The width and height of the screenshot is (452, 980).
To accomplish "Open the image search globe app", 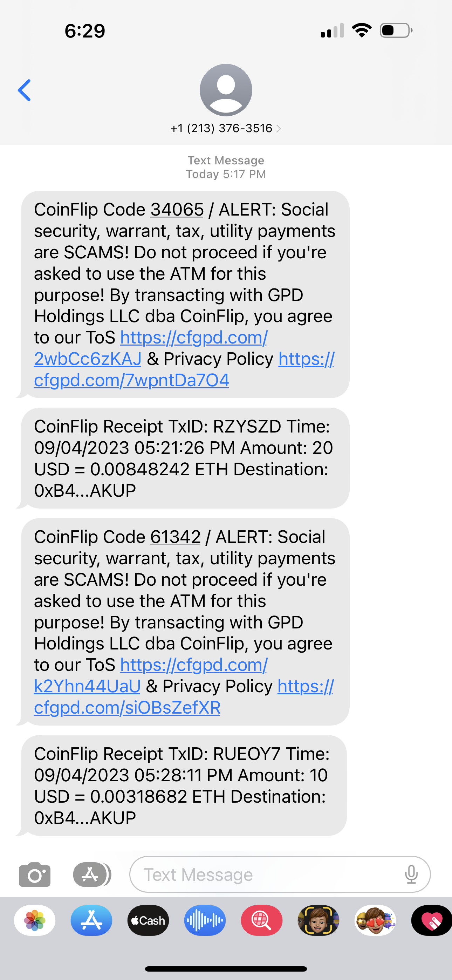I will (261, 920).
